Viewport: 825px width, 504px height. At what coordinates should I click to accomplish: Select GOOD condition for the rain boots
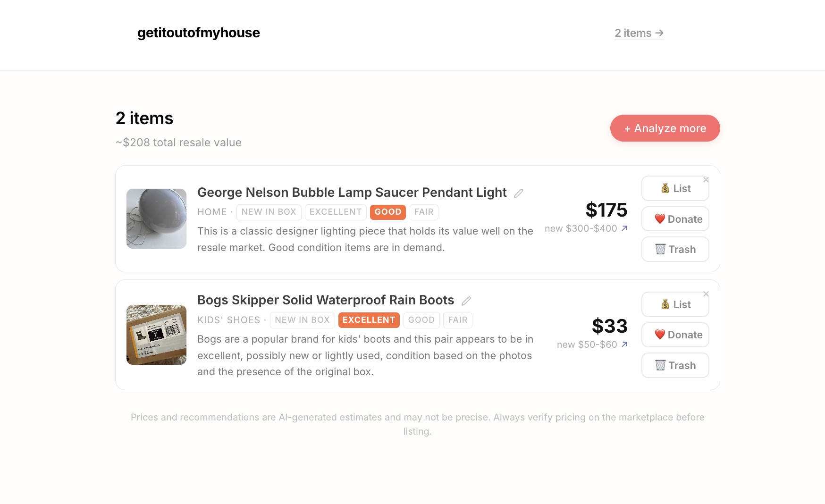click(421, 320)
